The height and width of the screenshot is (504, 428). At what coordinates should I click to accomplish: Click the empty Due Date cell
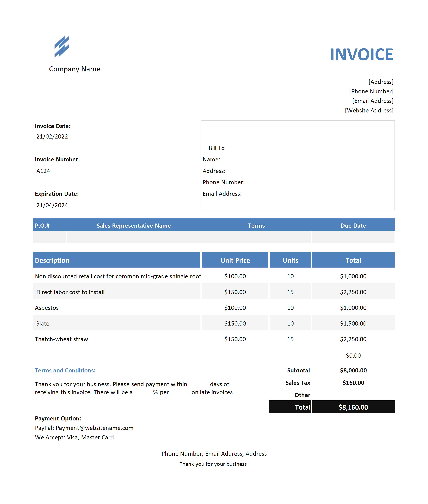(x=353, y=237)
